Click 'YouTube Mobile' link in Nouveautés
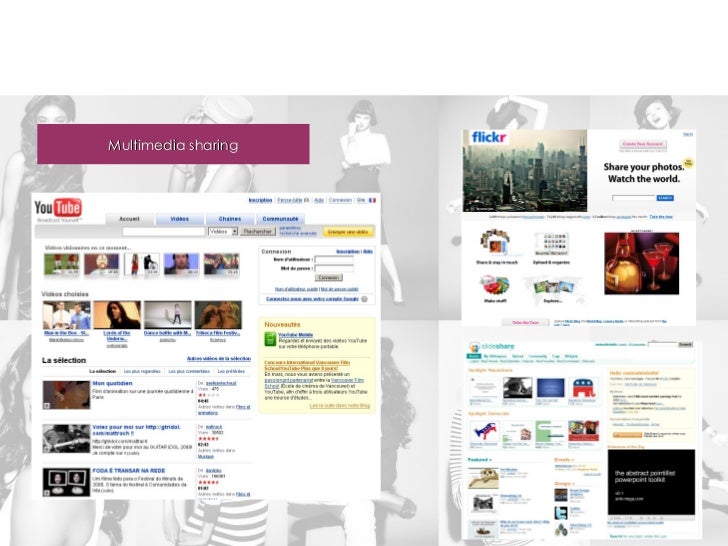 coord(295,335)
